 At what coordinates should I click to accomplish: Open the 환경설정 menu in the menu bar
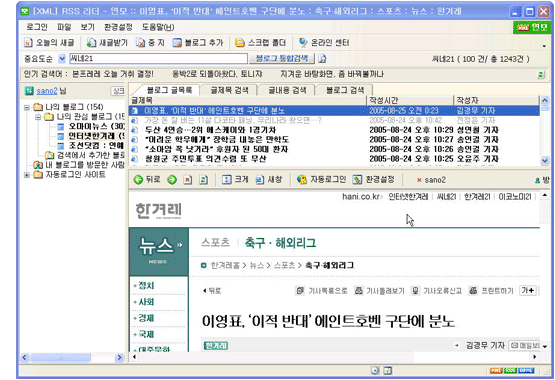(x=118, y=27)
